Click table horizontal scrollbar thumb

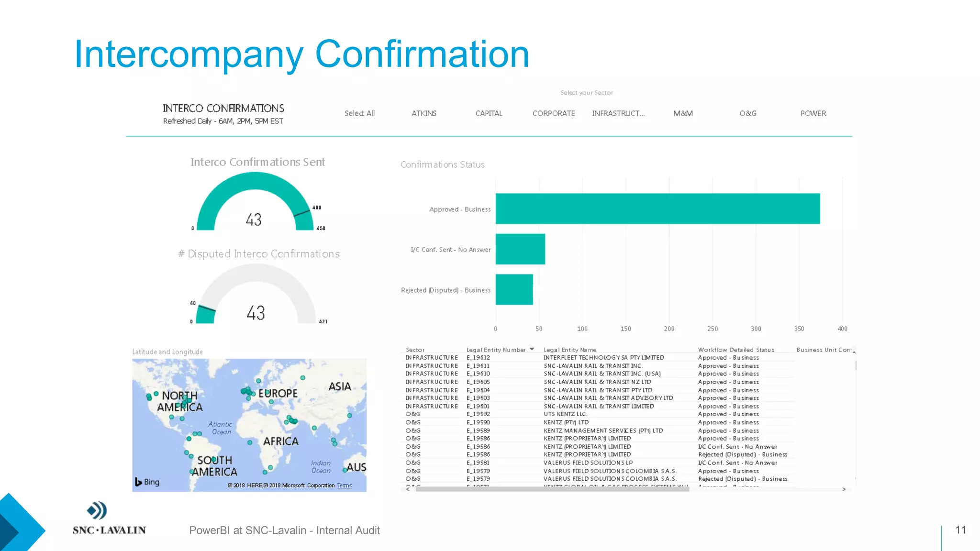tap(552, 489)
